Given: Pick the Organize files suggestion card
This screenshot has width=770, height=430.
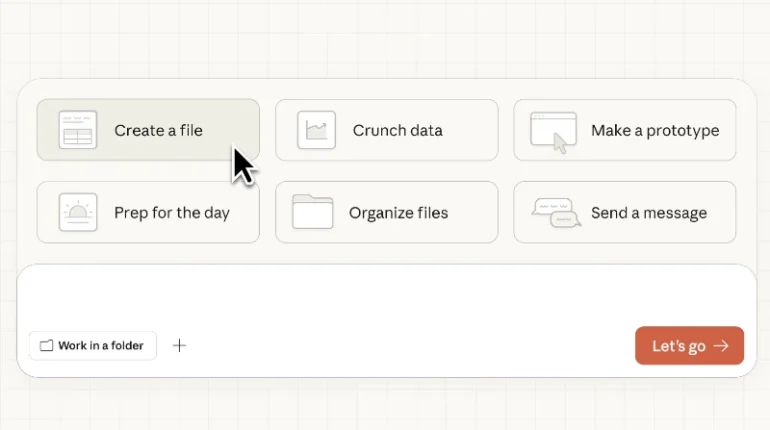Looking at the screenshot, I should (x=386, y=212).
